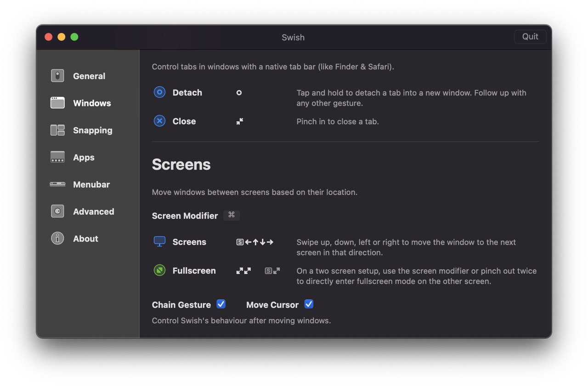Screen dimensions: 588x386
Task: Click the double pinch-out glyph for Fullscreen
Action: click(243, 271)
